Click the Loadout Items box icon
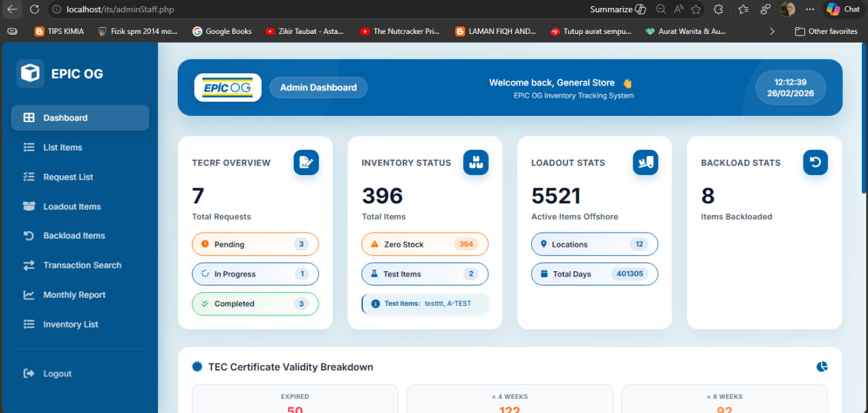The width and height of the screenshot is (868, 413). click(x=28, y=206)
